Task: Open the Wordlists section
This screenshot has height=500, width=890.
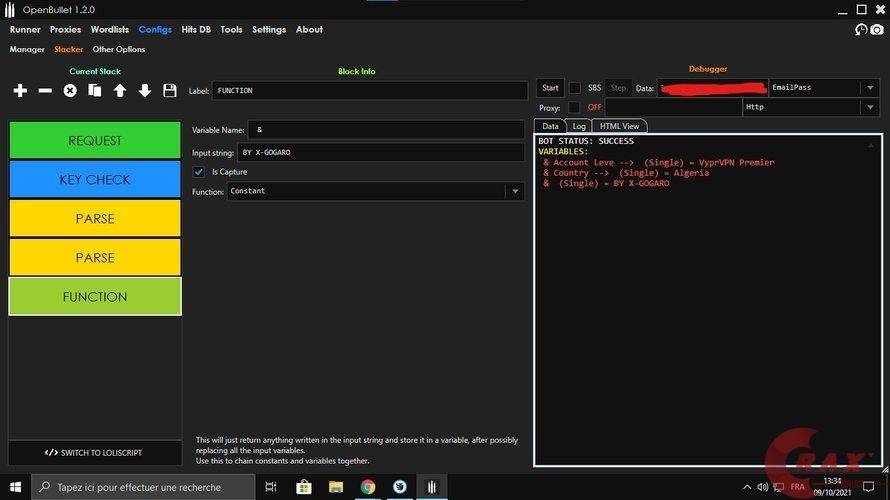Action: 110,30
